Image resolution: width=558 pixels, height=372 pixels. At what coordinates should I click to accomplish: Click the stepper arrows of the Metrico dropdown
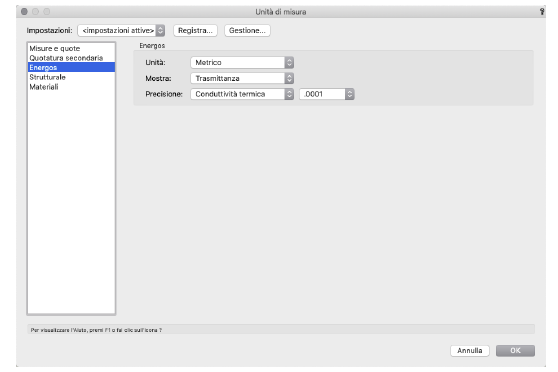(289, 62)
